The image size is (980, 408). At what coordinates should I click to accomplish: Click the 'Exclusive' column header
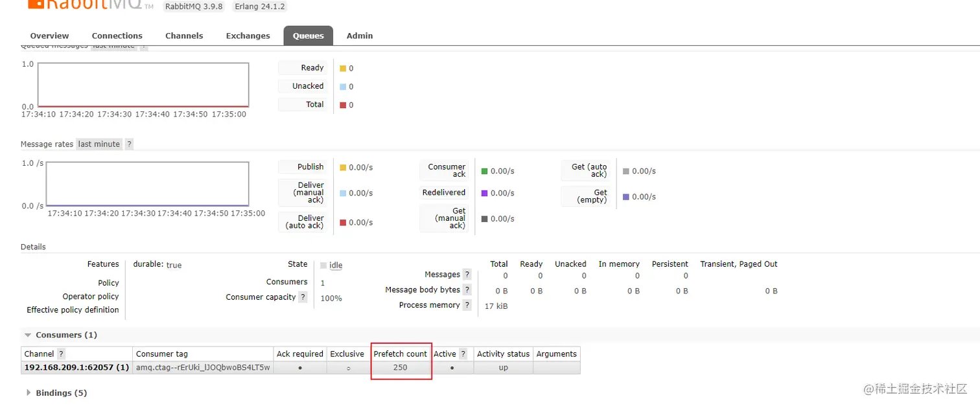(347, 354)
